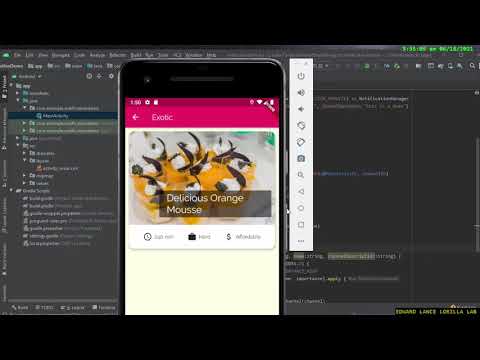This screenshot has height=360, width=480.
Task: Open the Analyze menu
Action: (97, 55)
